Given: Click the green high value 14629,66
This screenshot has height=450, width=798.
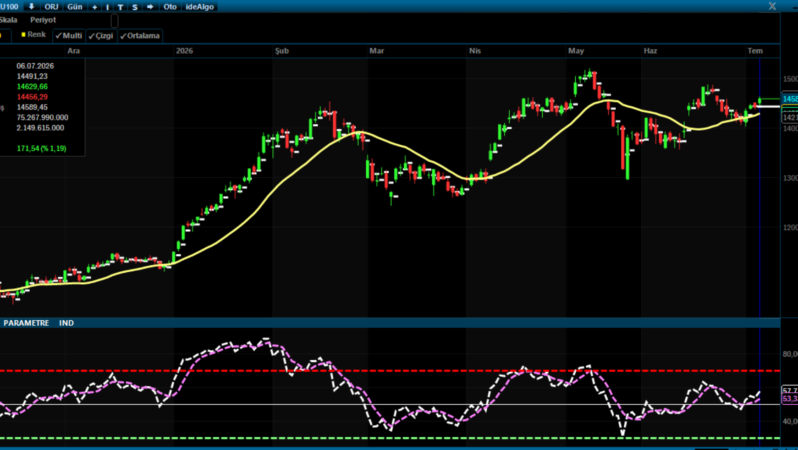Looking at the screenshot, I should 32,87.
